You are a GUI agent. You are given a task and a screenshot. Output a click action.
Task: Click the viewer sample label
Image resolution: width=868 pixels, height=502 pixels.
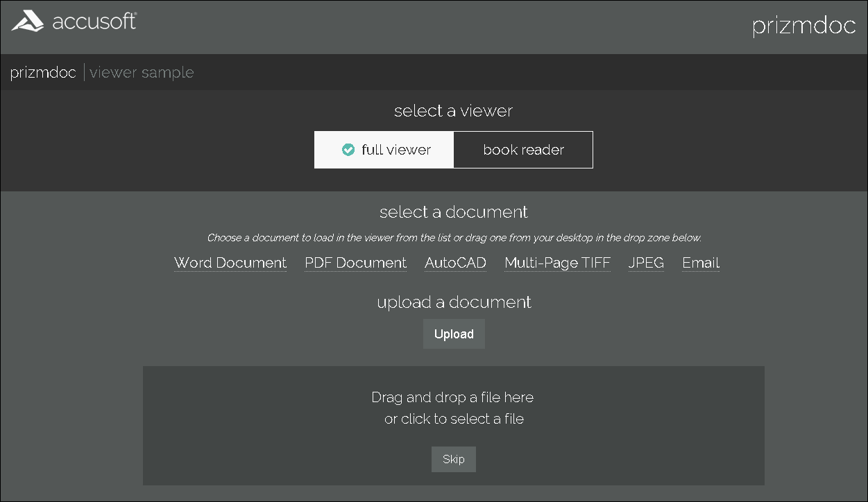[142, 71]
